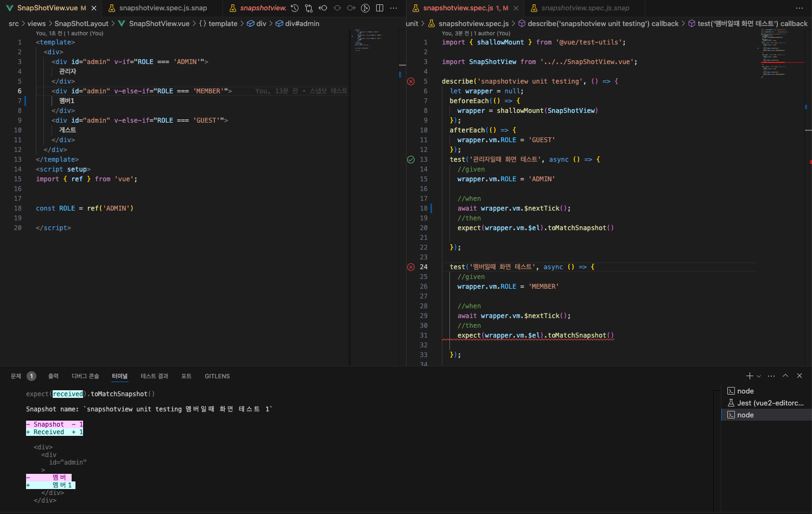Open the GITLENS panel tab

[217, 376]
